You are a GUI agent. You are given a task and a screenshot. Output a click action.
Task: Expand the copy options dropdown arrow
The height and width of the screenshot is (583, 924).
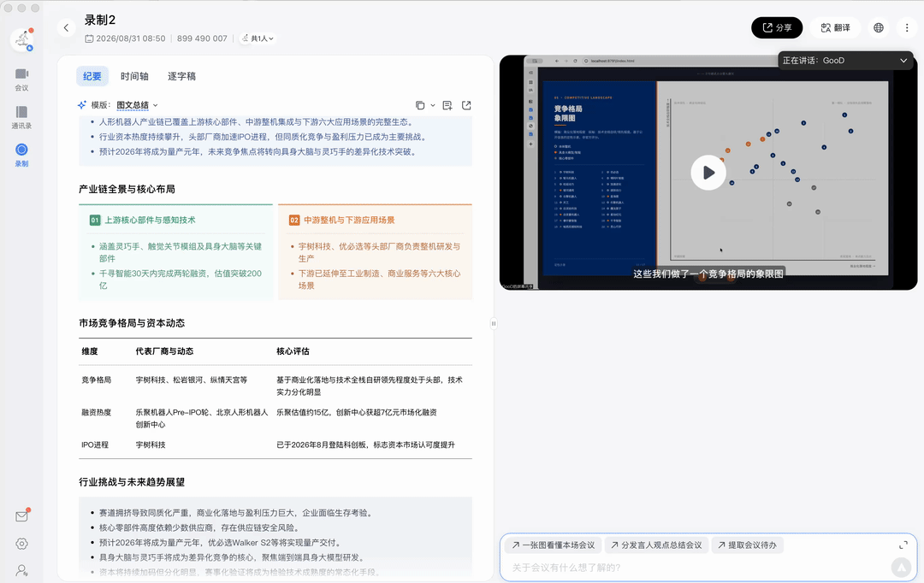tap(433, 105)
